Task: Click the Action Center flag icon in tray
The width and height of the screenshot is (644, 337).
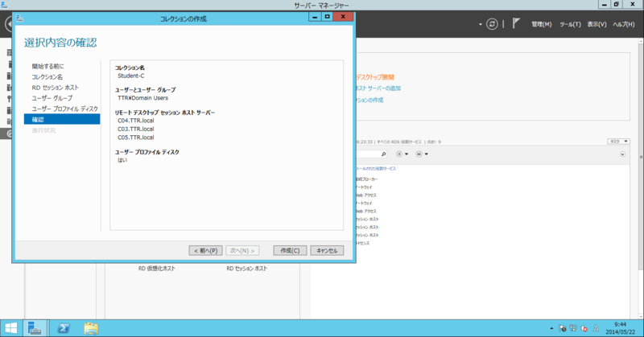Action: click(x=562, y=328)
